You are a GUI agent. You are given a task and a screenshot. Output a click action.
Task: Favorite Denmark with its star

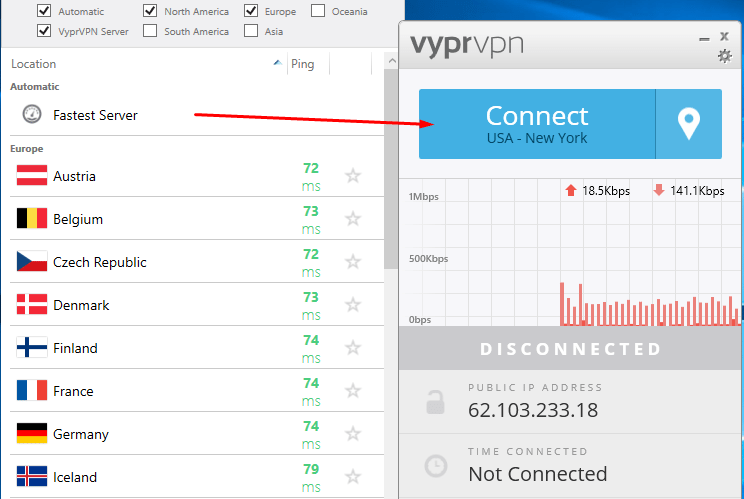[353, 305]
